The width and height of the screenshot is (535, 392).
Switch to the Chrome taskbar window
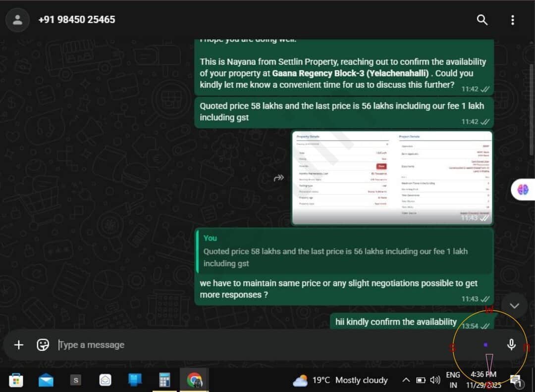click(x=194, y=380)
